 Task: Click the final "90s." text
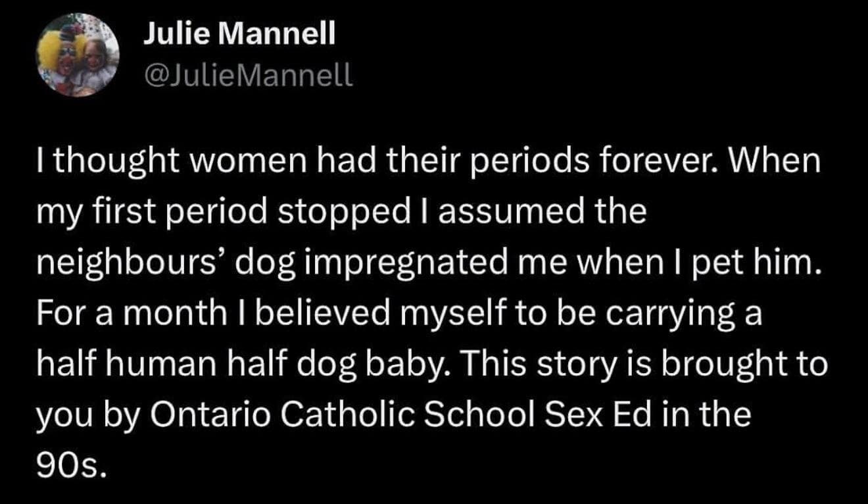pyautogui.click(x=70, y=467)
